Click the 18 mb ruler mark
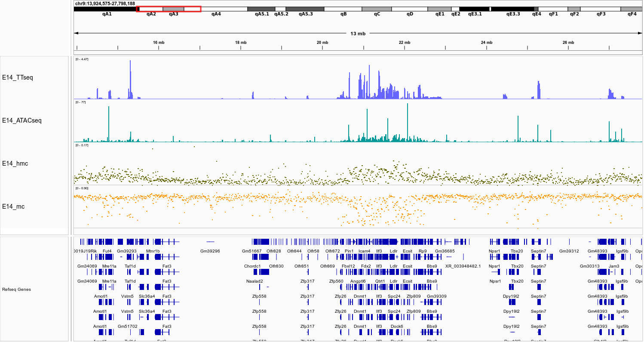The height and width of the screenshot is (342, 644). [241, 43]
